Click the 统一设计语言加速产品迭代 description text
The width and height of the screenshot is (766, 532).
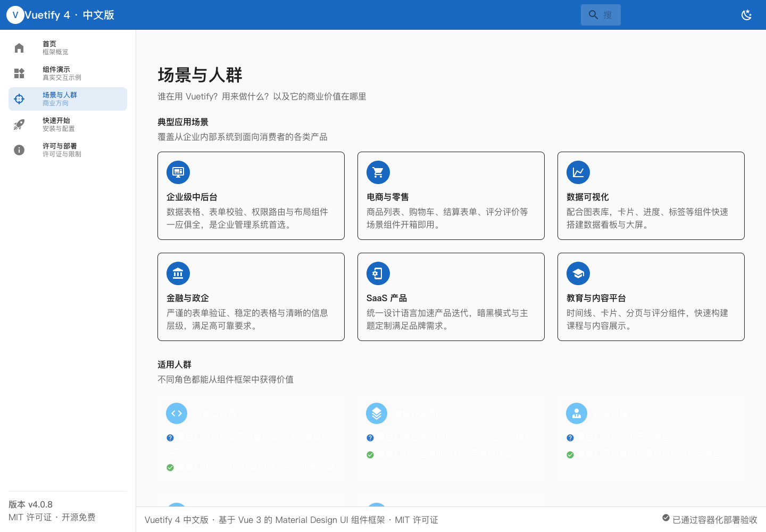click(447, 319)
